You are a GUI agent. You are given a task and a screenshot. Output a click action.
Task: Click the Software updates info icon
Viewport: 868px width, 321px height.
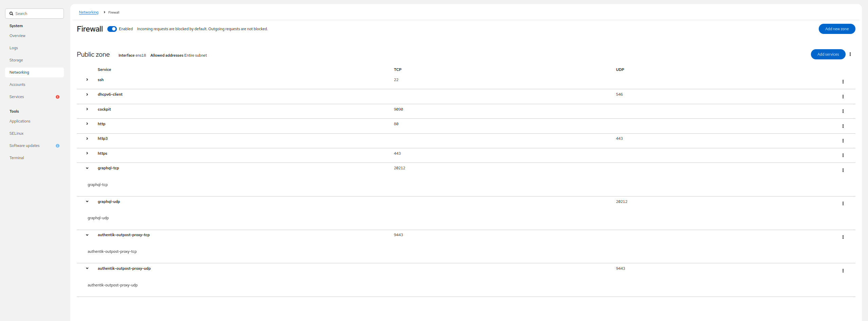click(58, 146)
